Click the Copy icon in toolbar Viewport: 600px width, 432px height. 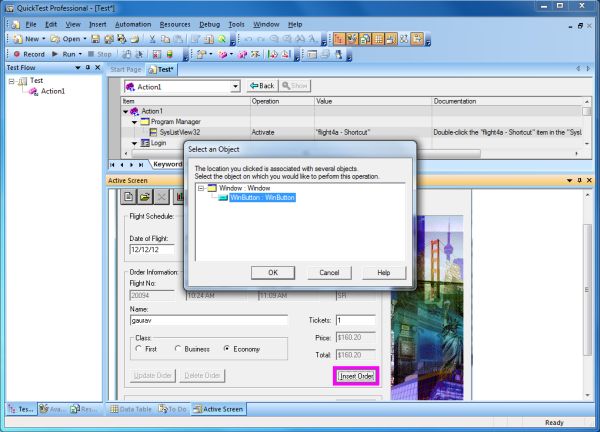(x=165, y=39)
